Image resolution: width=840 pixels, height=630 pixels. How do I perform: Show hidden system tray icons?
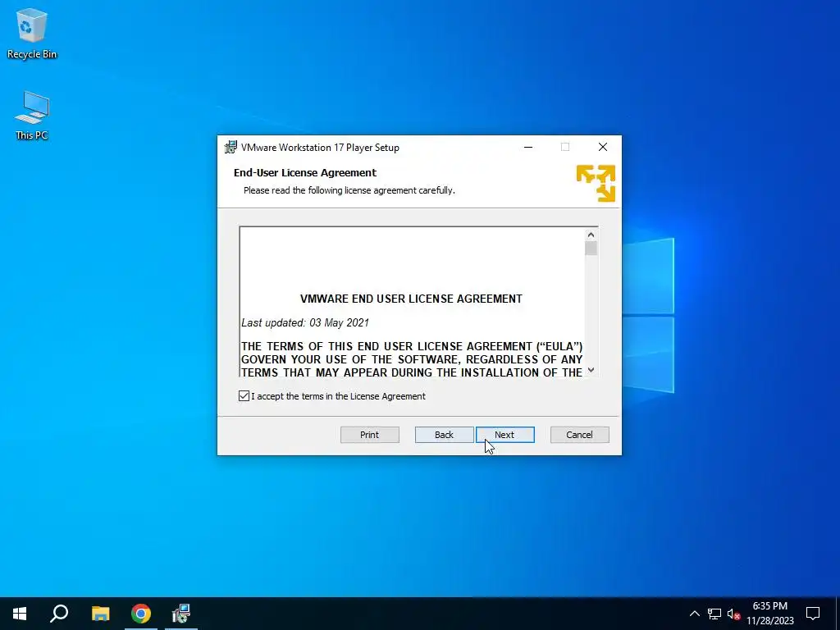coord(694,614)
